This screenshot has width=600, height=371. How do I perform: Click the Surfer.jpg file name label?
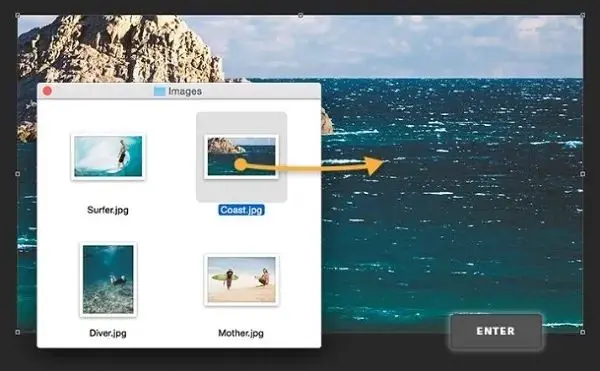pyautogui.click(x=108, y=210)
